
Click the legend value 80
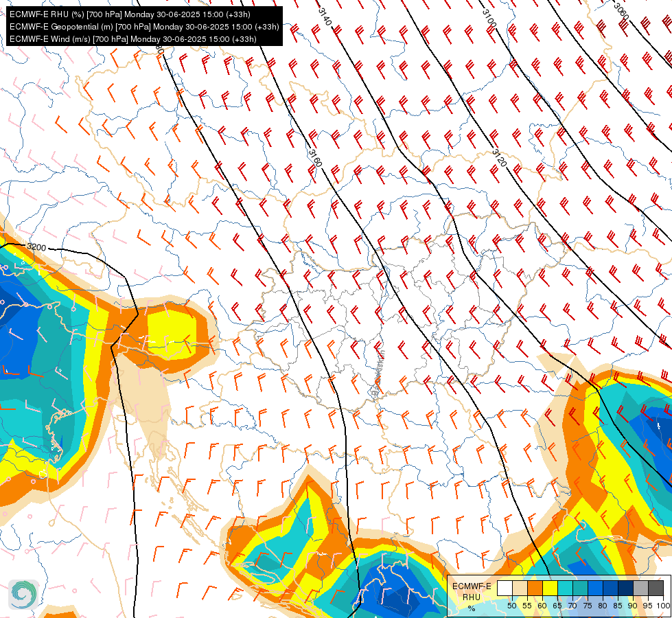point(603,606)
